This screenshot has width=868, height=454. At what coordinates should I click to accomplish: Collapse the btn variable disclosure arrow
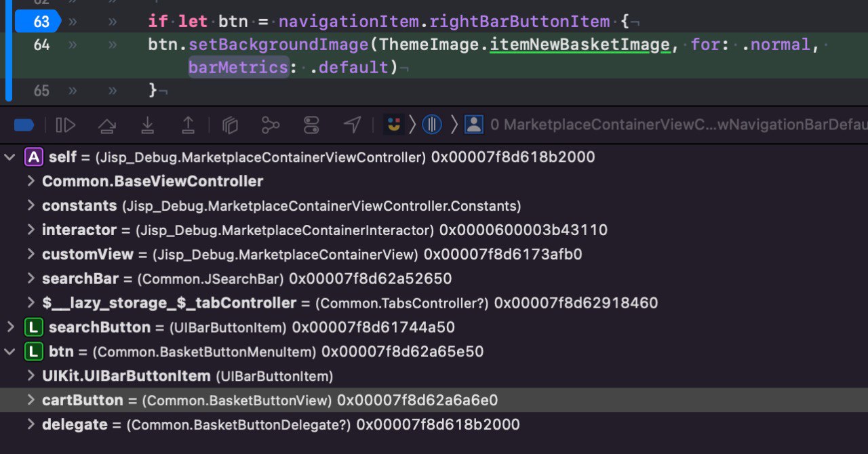coord(9,352)
